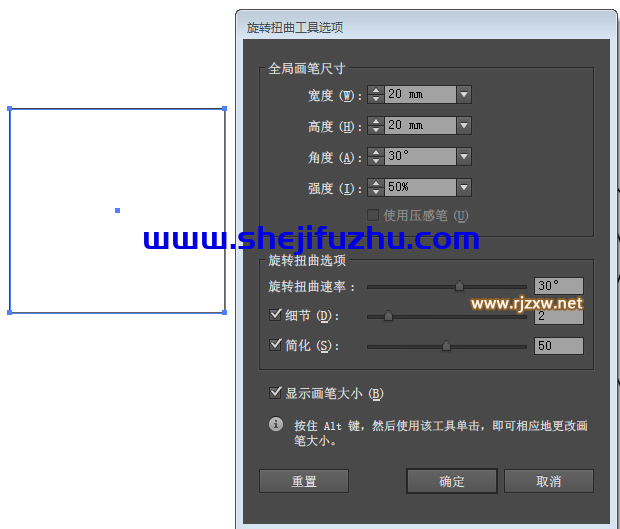Open the 角度 angle dropdown arrow
The image size is (620, 529).
[x=464, y=156]
